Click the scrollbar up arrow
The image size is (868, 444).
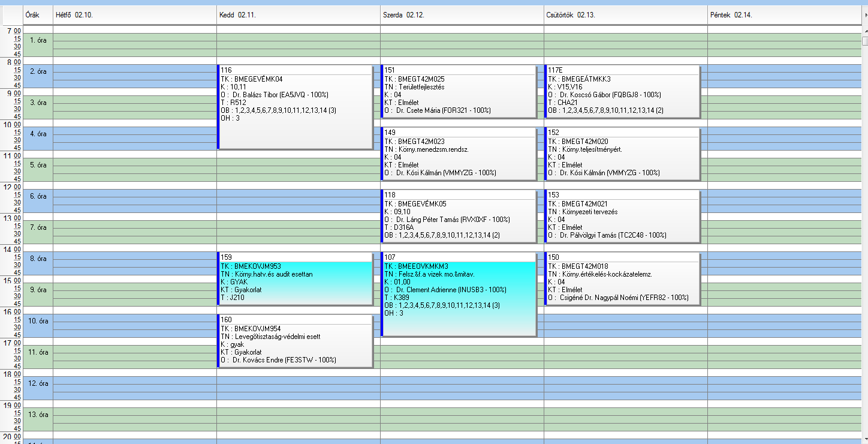864,31
